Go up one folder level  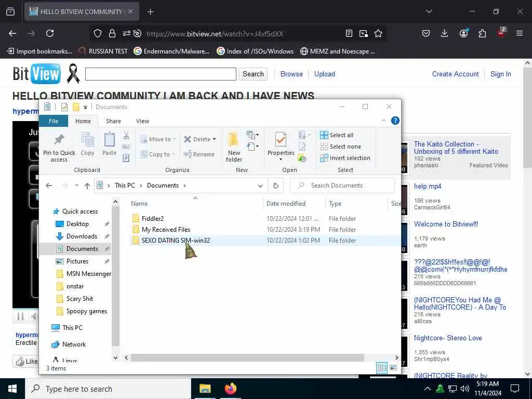87,185
